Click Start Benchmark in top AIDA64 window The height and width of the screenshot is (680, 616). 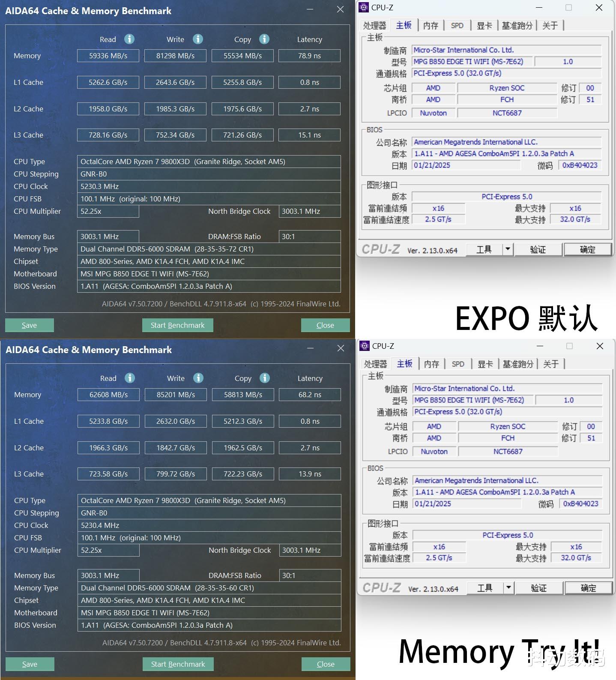click(177, 325)
